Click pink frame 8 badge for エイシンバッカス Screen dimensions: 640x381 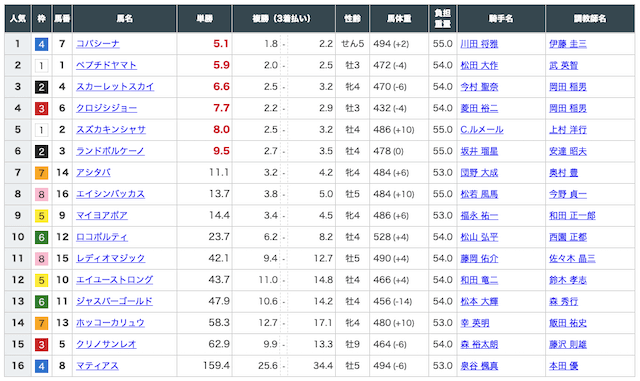41,194
